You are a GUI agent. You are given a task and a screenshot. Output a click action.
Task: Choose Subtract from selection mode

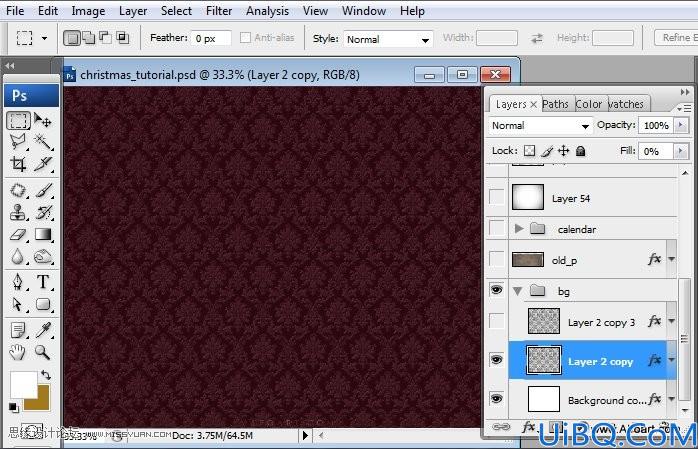click(106, 38)
